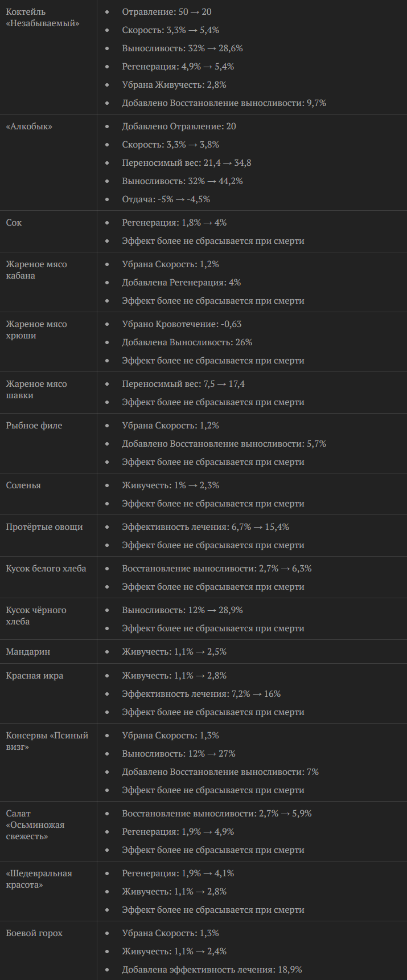Viewport: 407px width, 980px height.
Task: Click the Соленья item name
Action: pyautogui.click(x=23, y=485)
